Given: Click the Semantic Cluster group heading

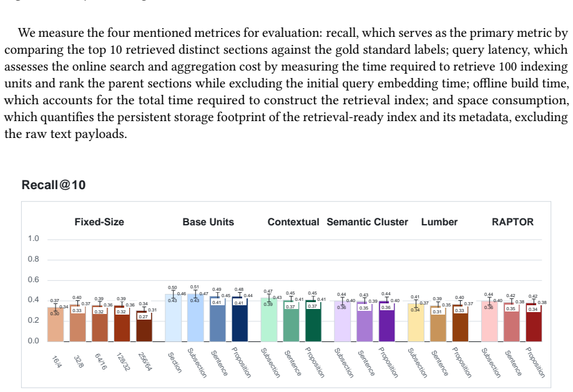Looking at the screenshot, I should 367,222.
